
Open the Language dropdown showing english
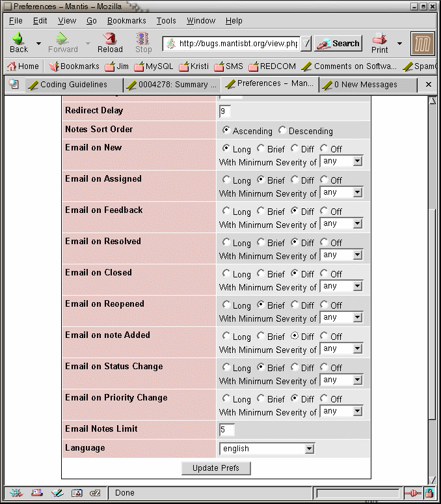click(x=267, y=449)
